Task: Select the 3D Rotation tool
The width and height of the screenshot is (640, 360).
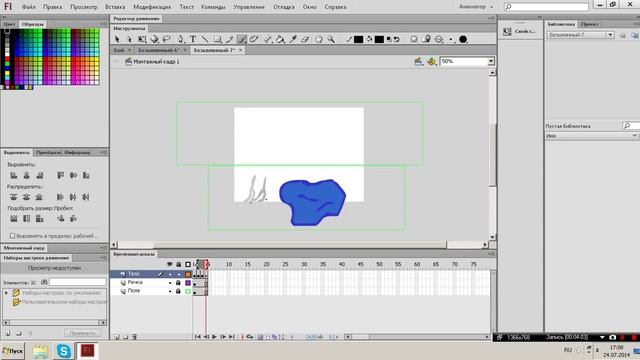Action: pos(154,39)
